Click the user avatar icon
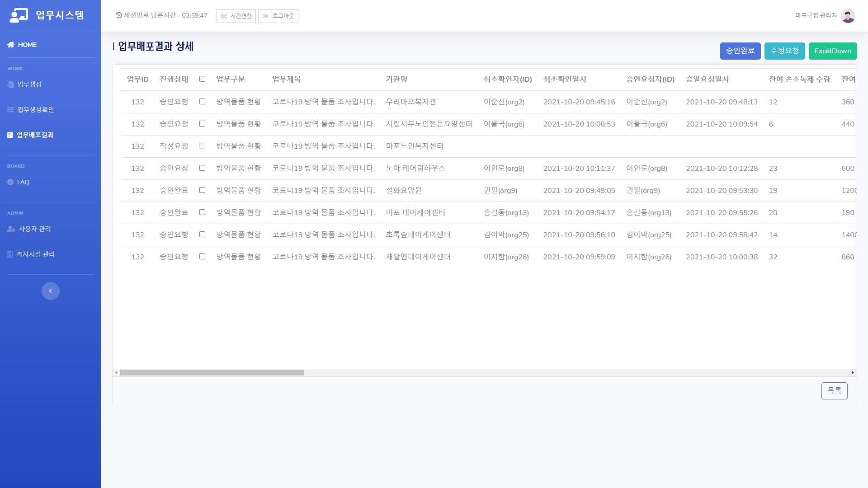This screenshot has height=488, width=868. tap(848, 16)
